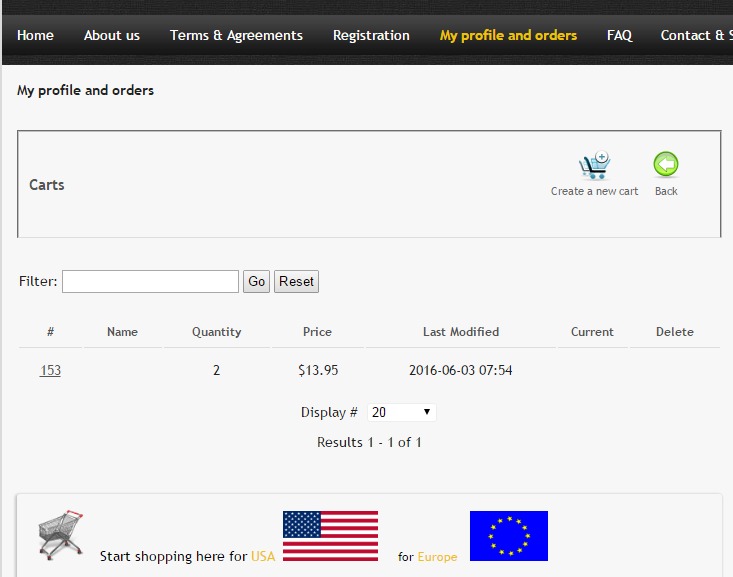733x577 pixels.
Task: Open the FAQ menu item
Action: pyautogui.click(x=619, y=36)
